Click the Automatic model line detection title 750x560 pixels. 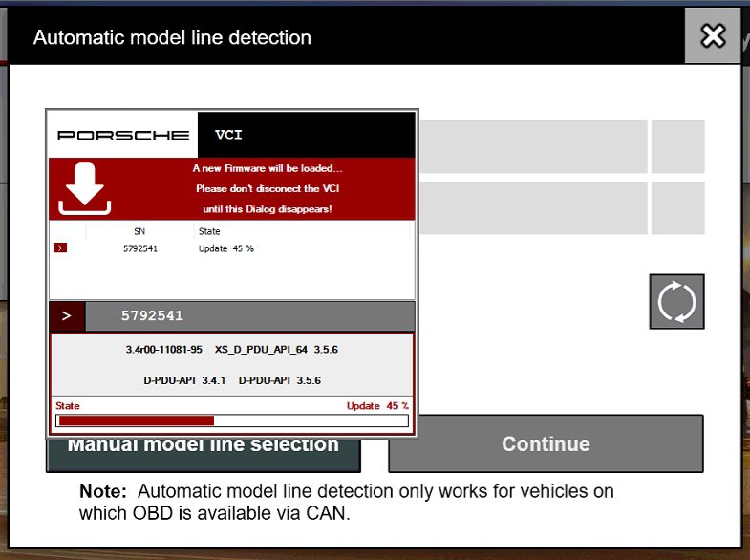click(172, 38)
